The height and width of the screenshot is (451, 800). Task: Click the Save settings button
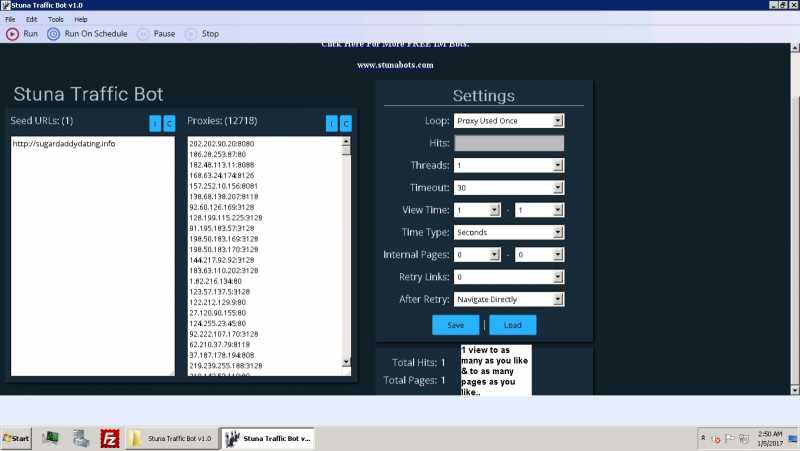456,325
